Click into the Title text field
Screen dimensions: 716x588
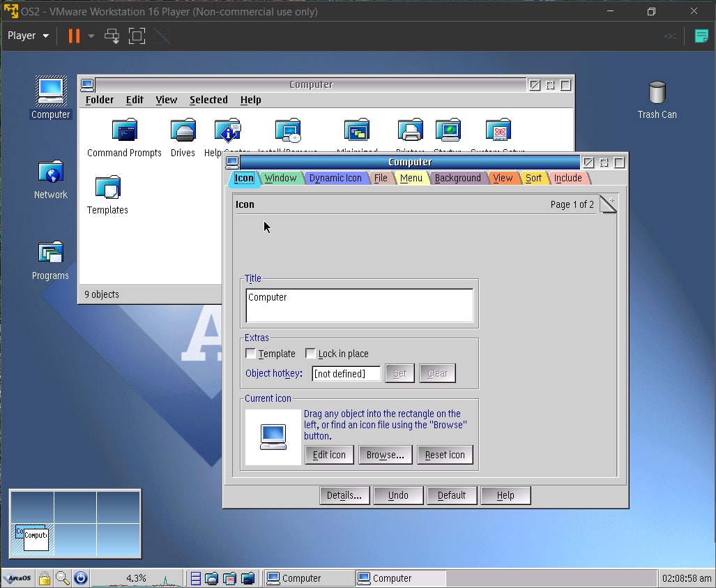[x=359, y=305]
